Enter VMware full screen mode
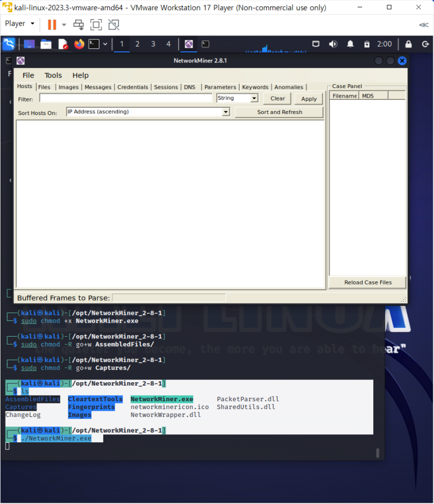The height and width of the screenshot is (504, 434). (x=96, y=25)
